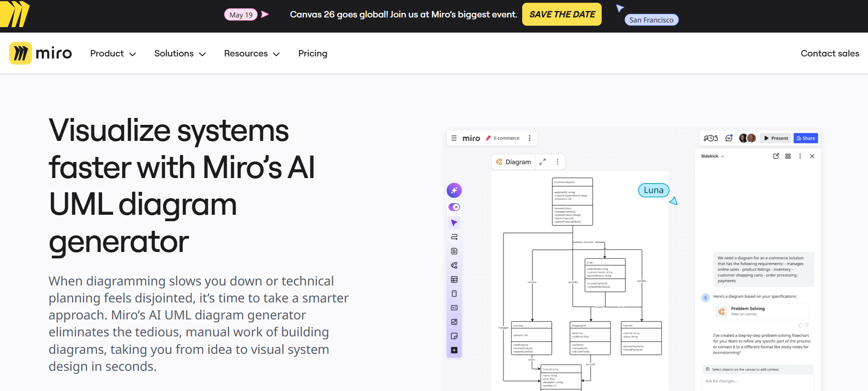Click the black plus more-tools button
The image size is (868, 391).
click(454, 350)
